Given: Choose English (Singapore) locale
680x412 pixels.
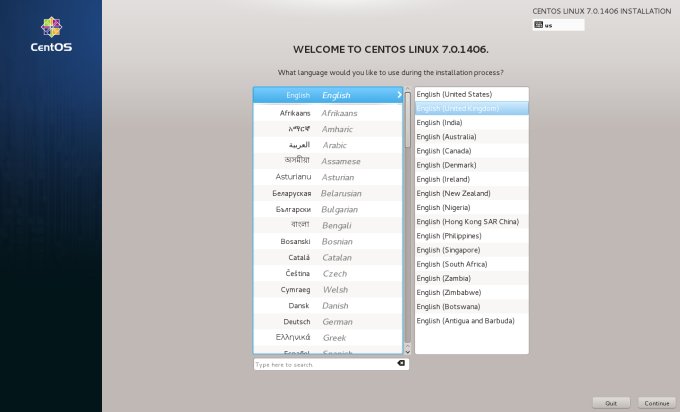Looking at the screenshot, I should coord(472,250).
